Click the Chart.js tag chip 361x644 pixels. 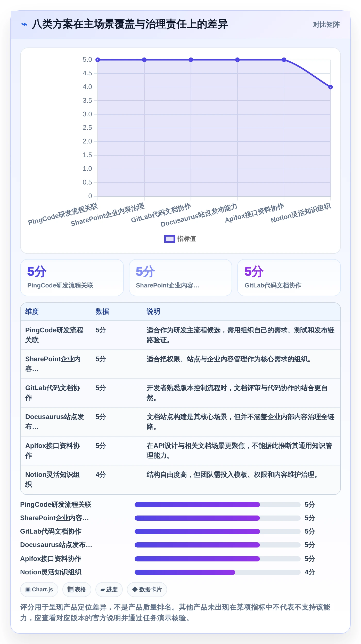tap(39, 590)
